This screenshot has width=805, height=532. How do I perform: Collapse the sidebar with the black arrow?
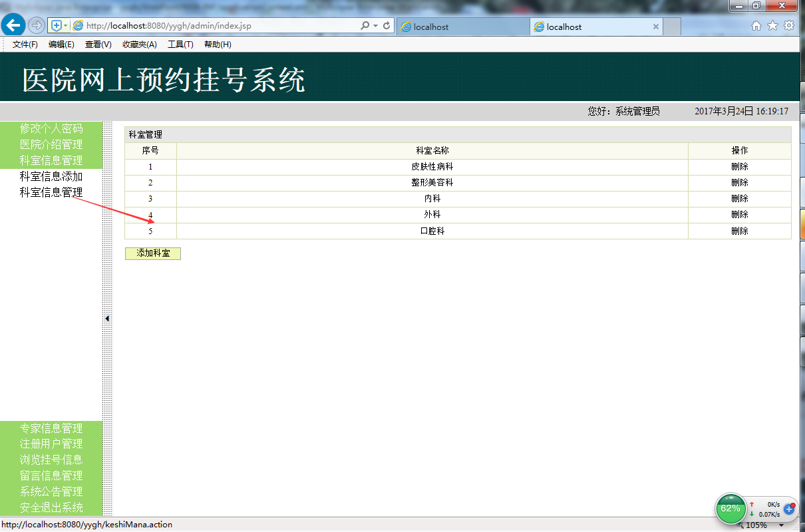[x=107, y=319]
